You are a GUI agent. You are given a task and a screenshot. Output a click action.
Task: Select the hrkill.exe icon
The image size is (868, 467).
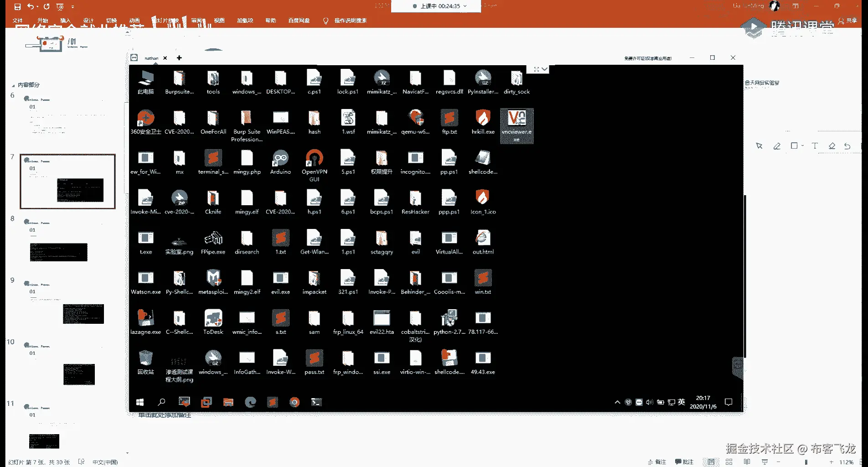[x=483, y=122]
